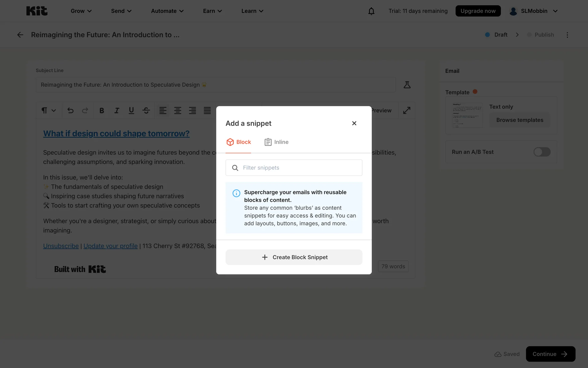Click the Upgrade now button
The height and width of the screenshot is (368, 588).
coord(478,11)
